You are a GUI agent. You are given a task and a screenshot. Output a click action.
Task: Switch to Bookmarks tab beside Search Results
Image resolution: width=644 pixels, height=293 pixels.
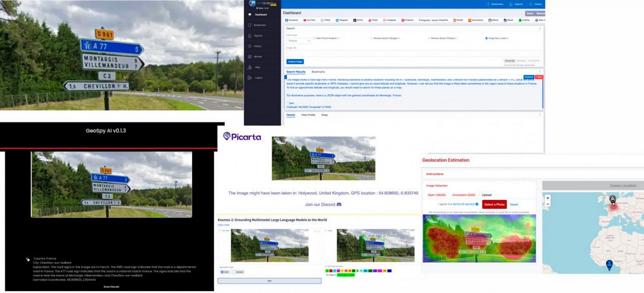click(318, 72)
